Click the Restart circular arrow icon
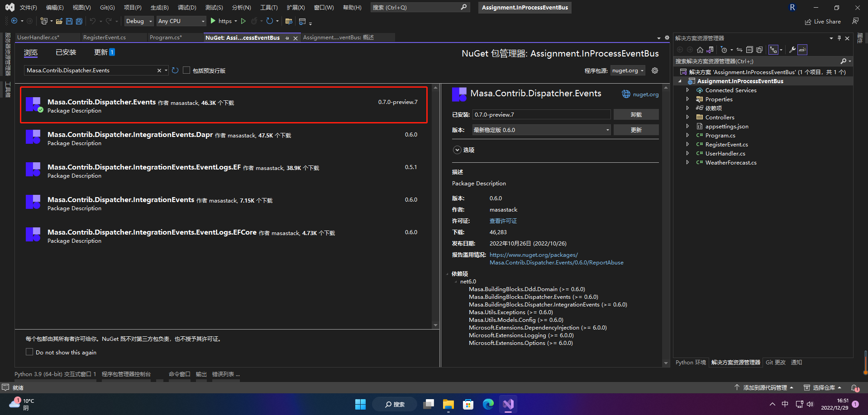 point(269,21)
